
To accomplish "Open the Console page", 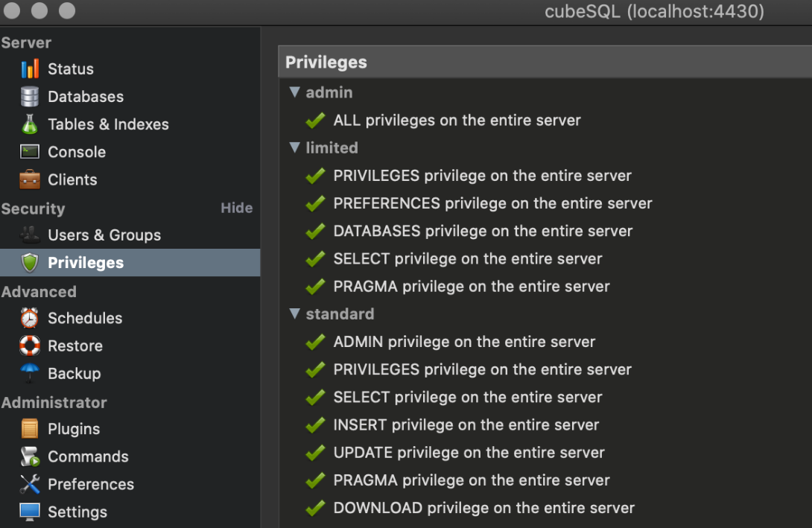I will [x=77, y=152].
